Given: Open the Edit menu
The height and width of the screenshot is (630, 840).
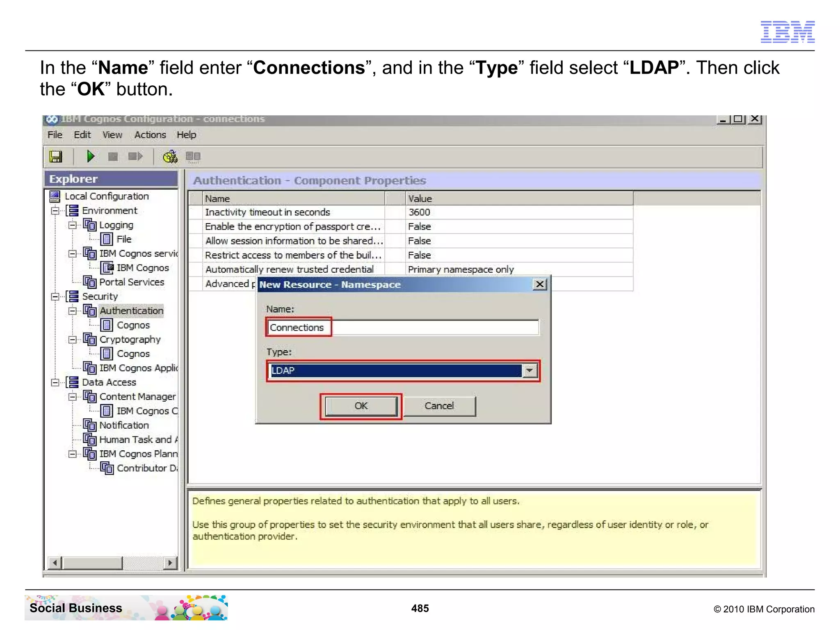Looking at the screenshot, I should point(82,135).
